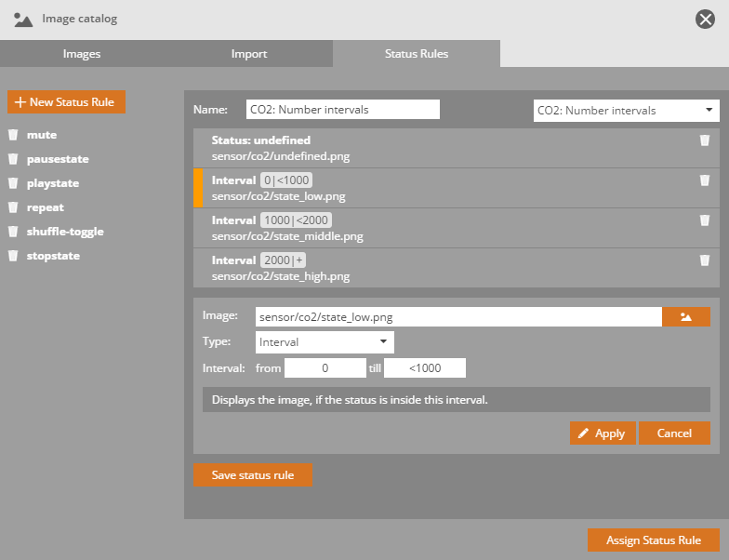Remove the shuffle-toggle rule via trash icon
The width and height of the screenshot is (729, 560).
pyautogui.click(x=13, y=232)
